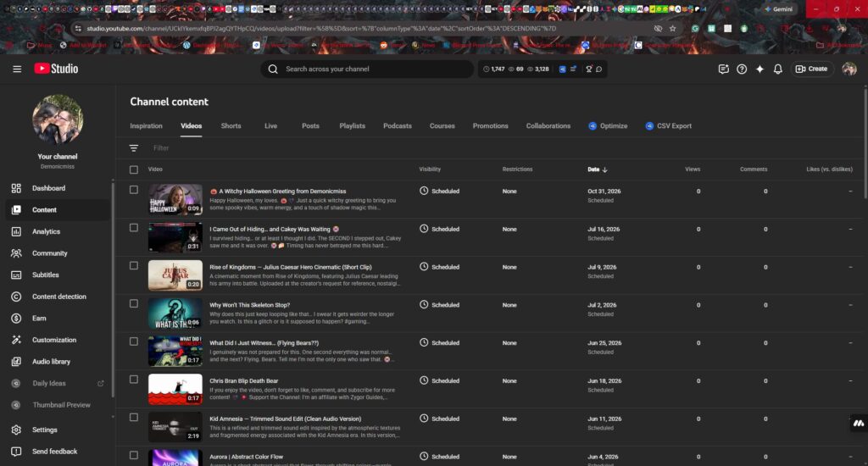Image resolution: width=868 pixels, height=466 pixels.
Task: Open Settings from the sidebar
Action: (x=44, y=430)
